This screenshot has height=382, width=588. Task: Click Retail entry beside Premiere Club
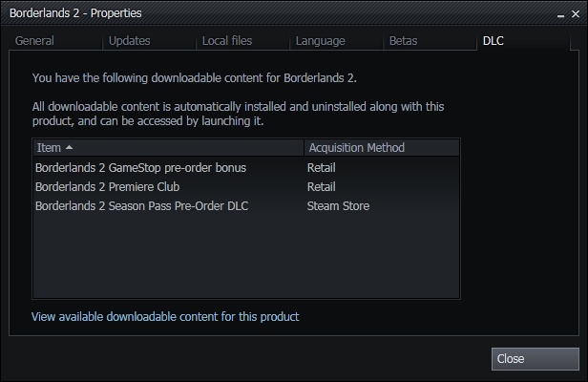(322, 187)
